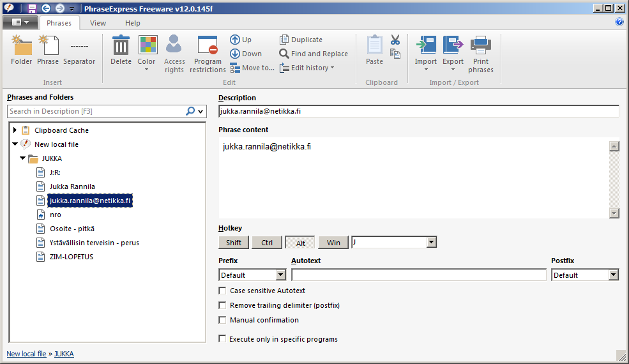Select the J:R: phrase
Screen dimensions: 629x364
click(x=55, y=172)
